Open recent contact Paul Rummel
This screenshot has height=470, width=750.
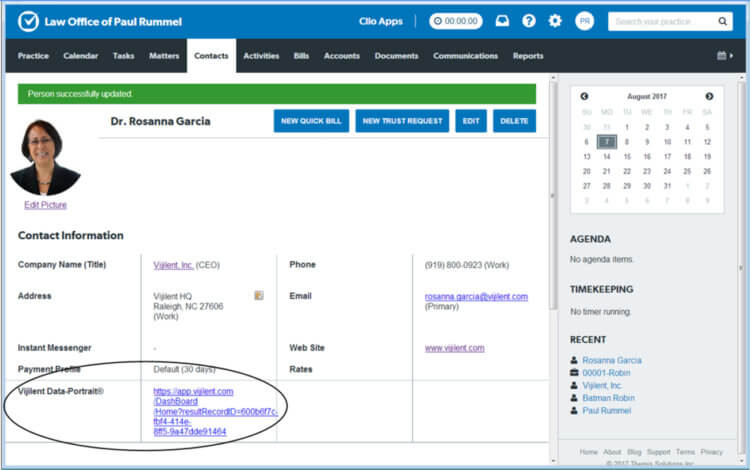click(x=607, y=410)
